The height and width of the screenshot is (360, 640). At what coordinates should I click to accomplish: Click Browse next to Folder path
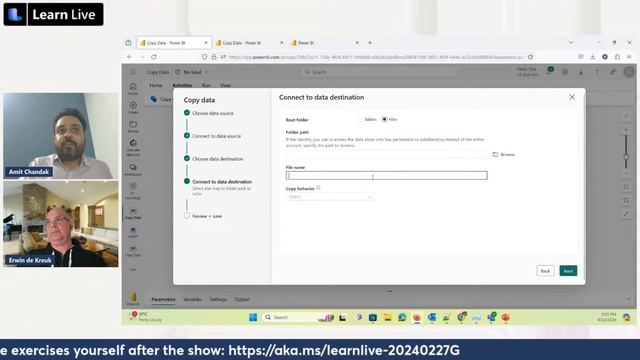pos(504,154)
